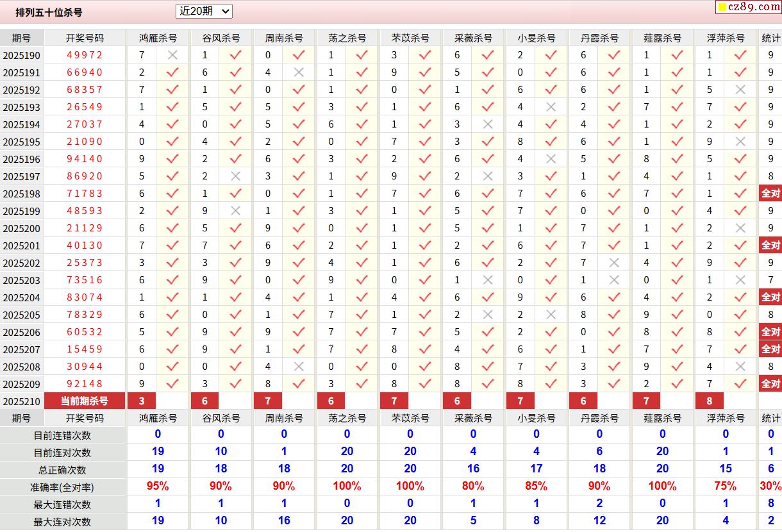
Task: Click the X mark for 丹霞杀号 in row 2025202
Action: coord(614,263)
